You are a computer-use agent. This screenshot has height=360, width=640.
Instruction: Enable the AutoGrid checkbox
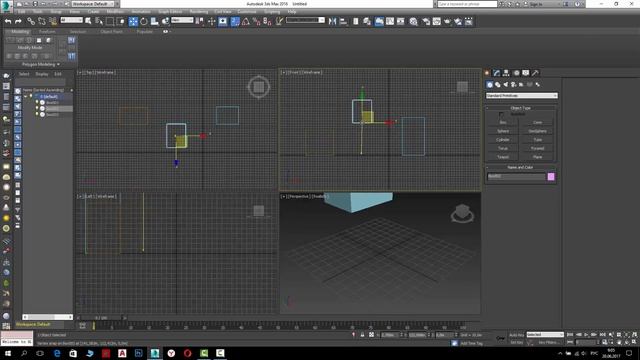501,114
